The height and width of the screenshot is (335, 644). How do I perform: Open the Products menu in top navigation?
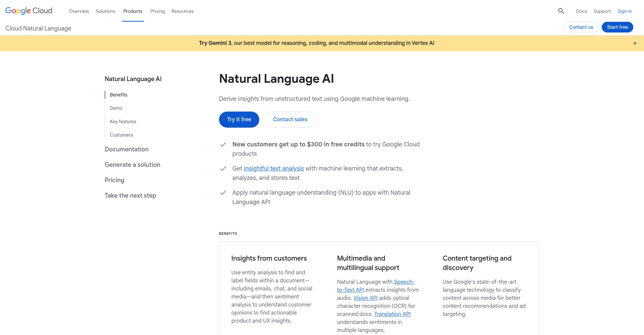point(133,11)
